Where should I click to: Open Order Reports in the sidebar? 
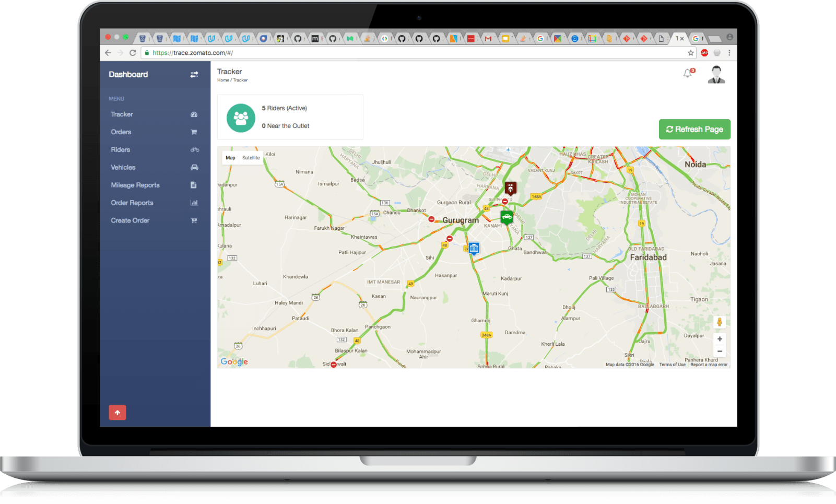155,203
